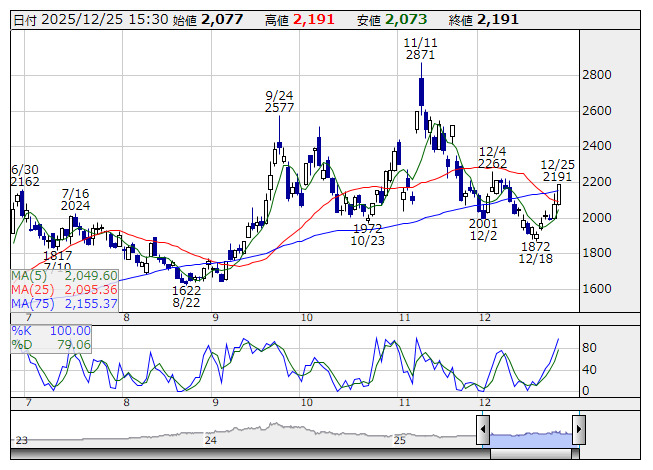653x470 pixels.
Task: Click the 12/25 latest price label 2191
Action: pos(557,176)
